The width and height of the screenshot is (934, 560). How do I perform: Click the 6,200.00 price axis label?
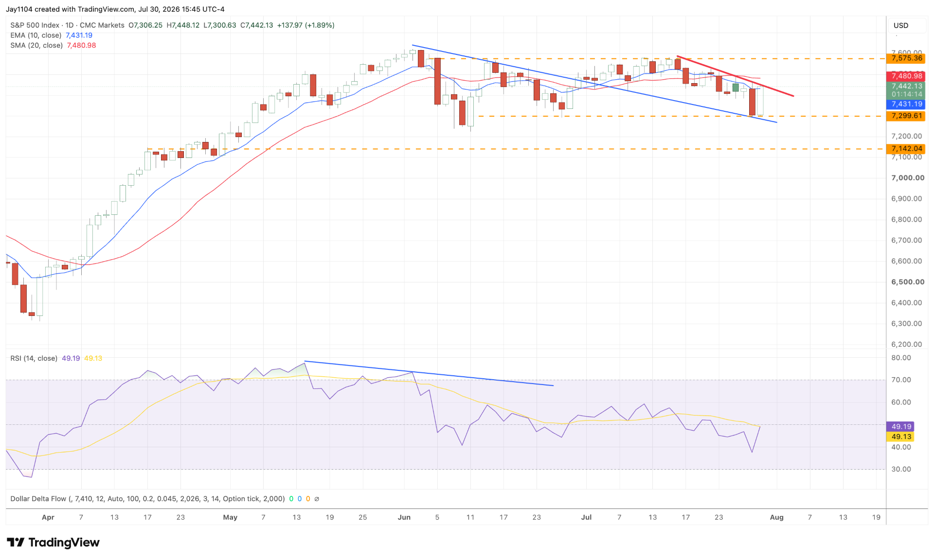click(906, 344)
